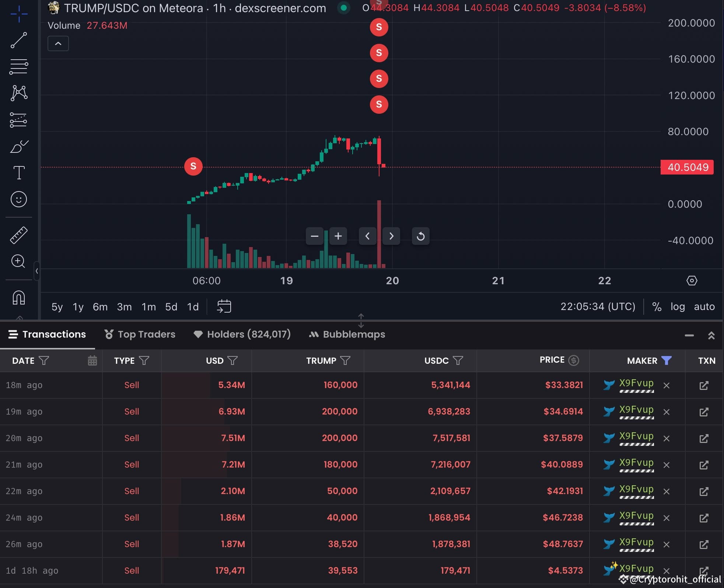Set chart range to 1y

pos(78,307)
